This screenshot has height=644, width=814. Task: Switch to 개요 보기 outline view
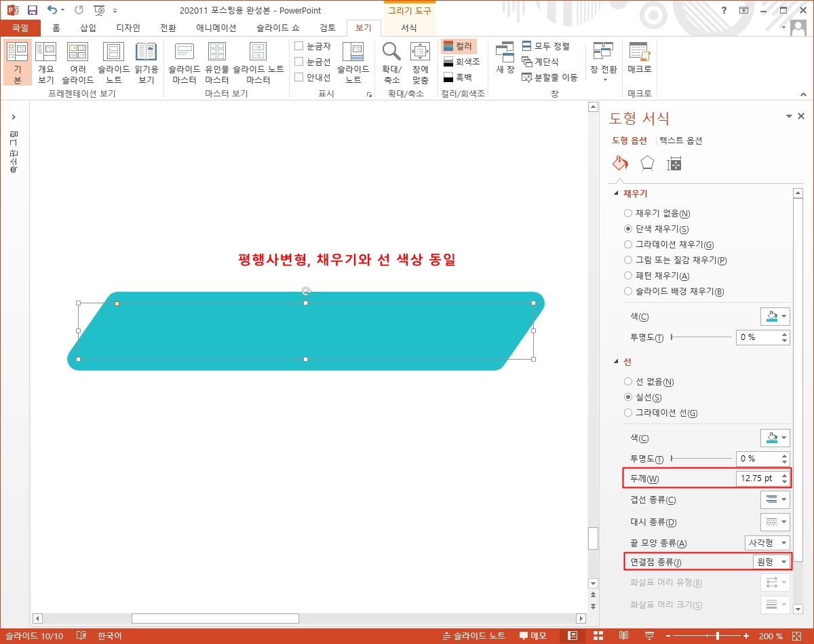[x=45, y=62]
